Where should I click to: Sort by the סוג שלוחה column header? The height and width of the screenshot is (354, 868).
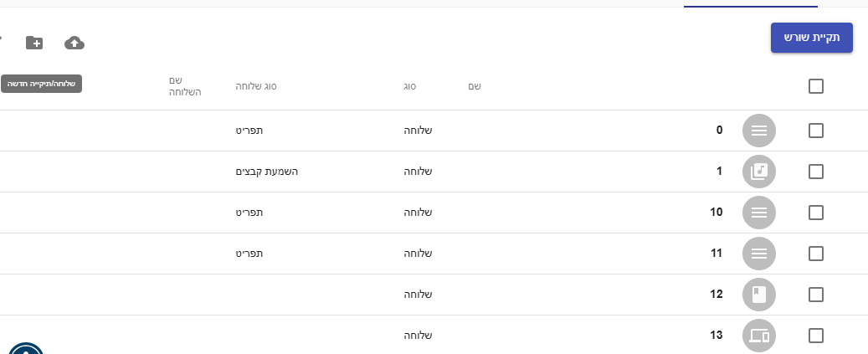coord(256,86)
